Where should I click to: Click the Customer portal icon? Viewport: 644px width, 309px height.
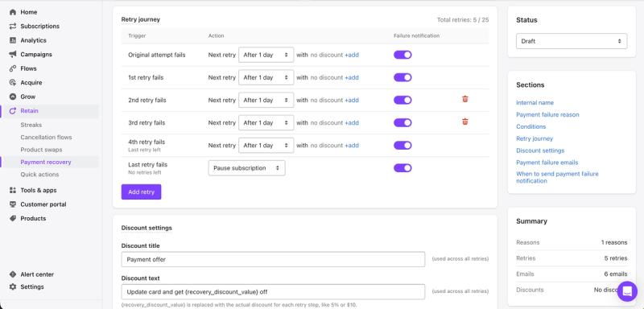coord(13,204)
